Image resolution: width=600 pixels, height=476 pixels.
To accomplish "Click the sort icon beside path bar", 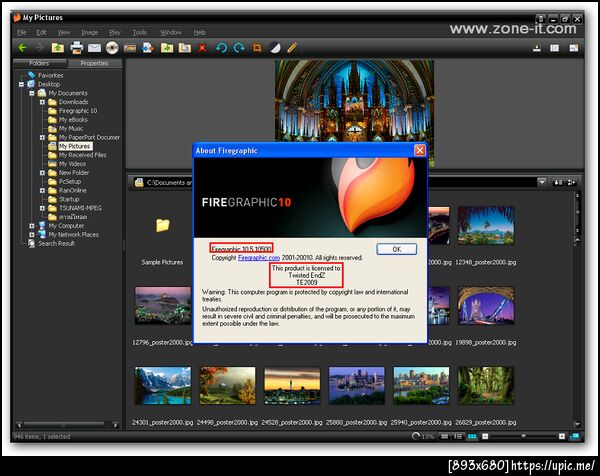I will [x=558, y=183].
